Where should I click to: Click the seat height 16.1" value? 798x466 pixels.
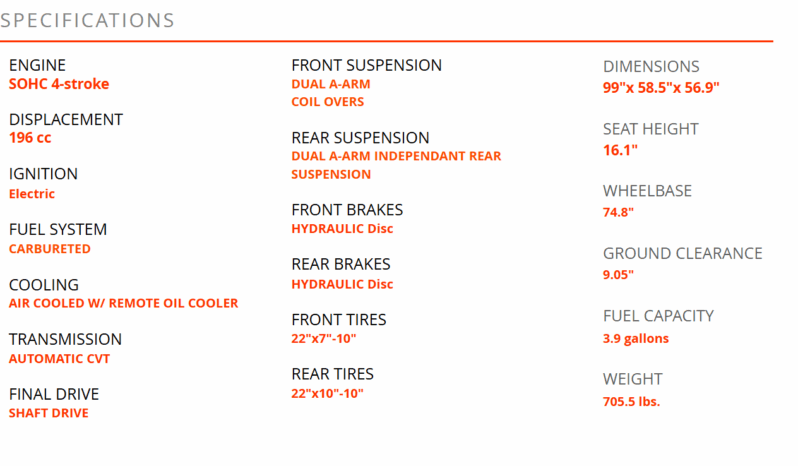point(620,151)
